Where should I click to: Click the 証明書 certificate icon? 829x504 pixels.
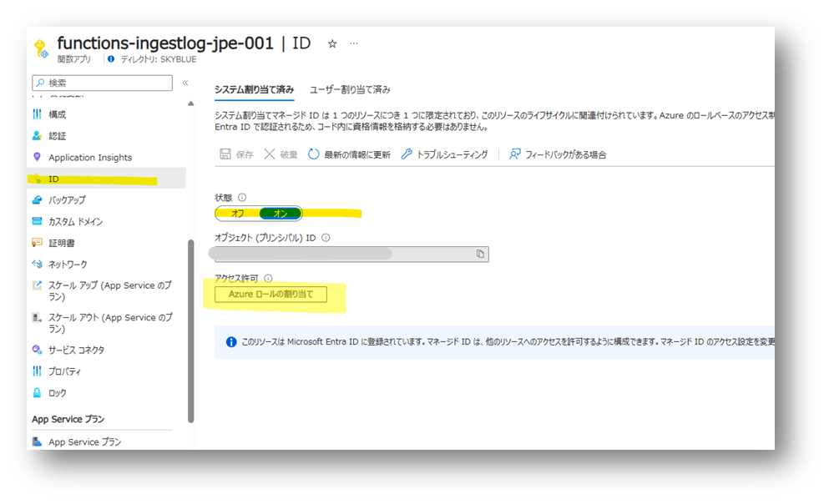pos(37,243)
